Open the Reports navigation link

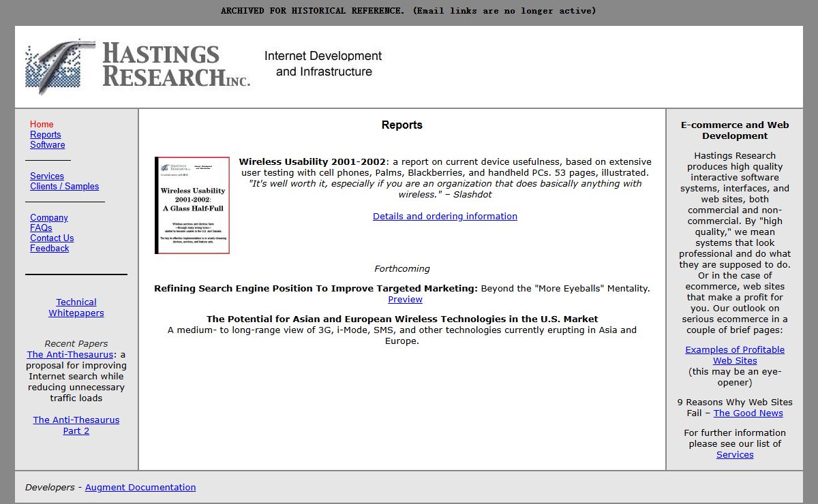pyautogui.click(x=46, y=134)
